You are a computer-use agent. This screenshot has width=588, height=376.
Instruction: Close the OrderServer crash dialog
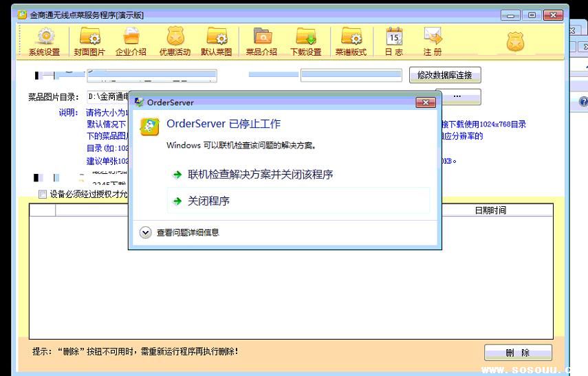(426, 102)
